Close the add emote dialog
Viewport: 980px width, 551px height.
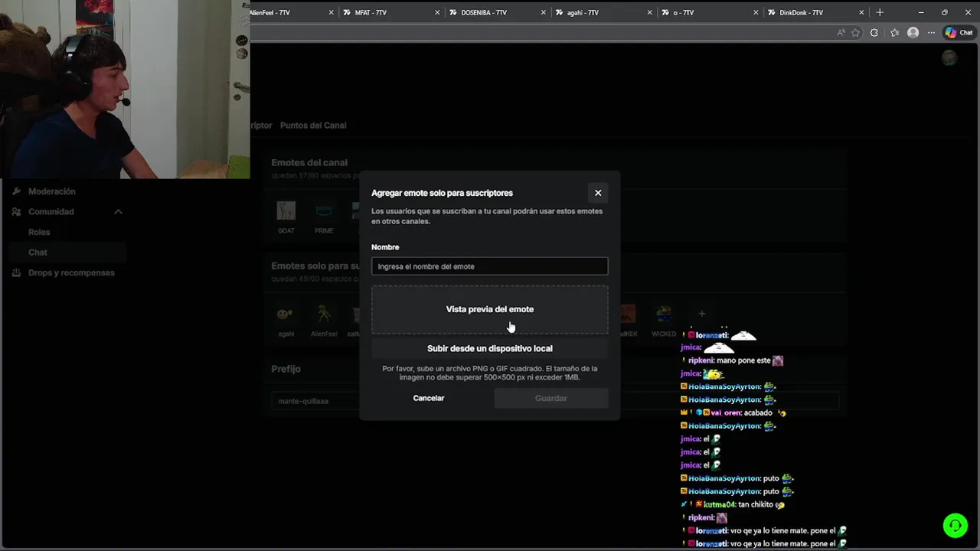coord(598,193)
